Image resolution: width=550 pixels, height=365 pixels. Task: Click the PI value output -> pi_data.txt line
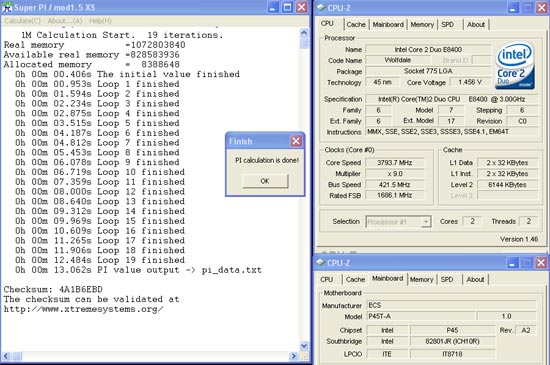(139, 270)
